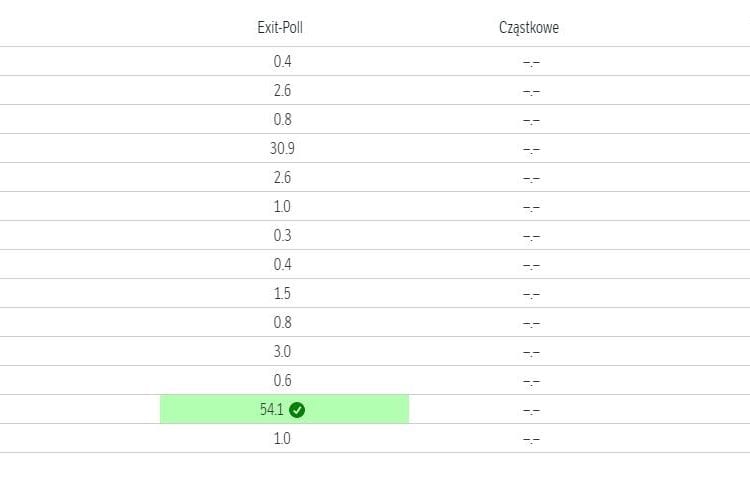
Task: Click the 0.3 exit-poll value
Action: (x=283, y=235)
